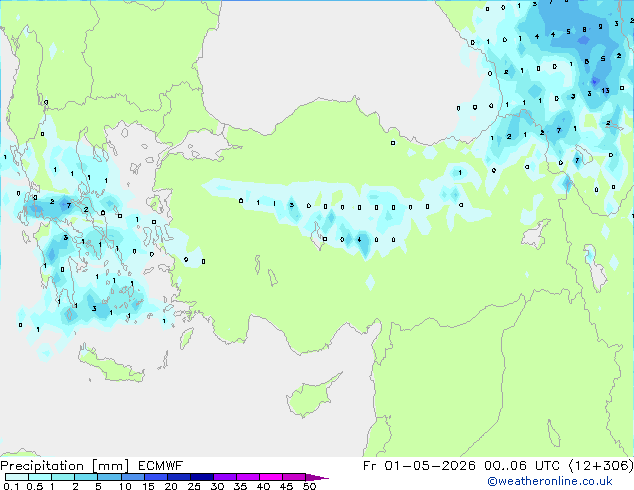Click the "0.1" legend scale label

[11, 486]
